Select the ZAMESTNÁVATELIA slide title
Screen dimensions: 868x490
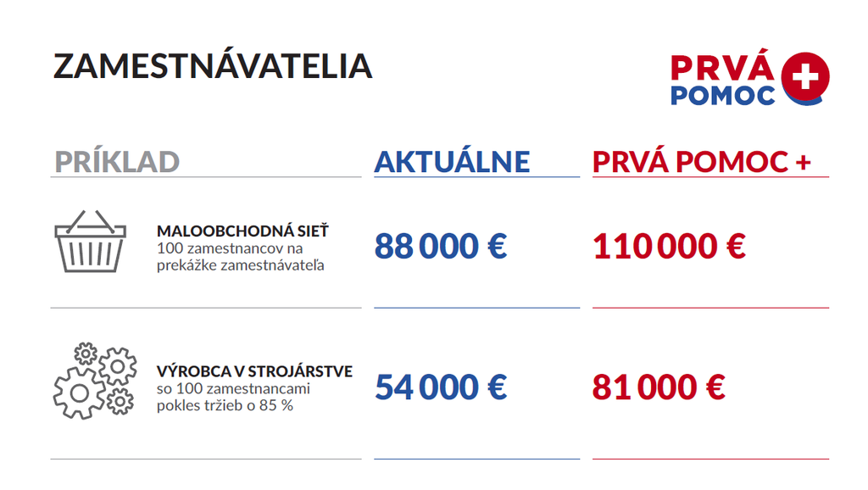coord(213,66)
